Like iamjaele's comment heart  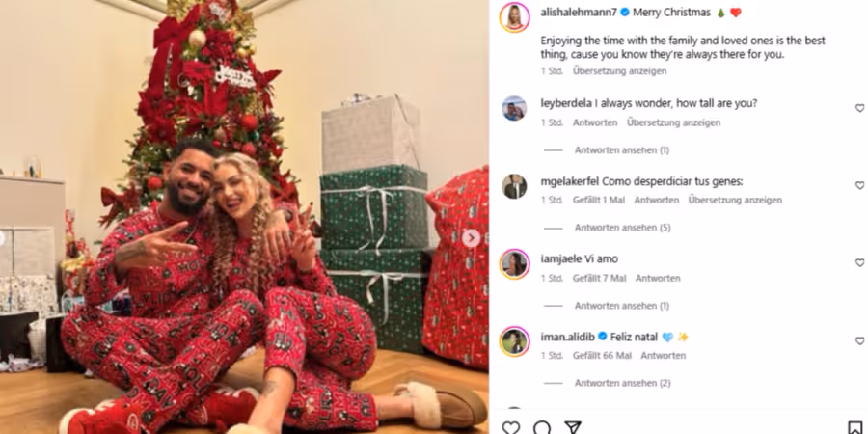pos(859,263)
